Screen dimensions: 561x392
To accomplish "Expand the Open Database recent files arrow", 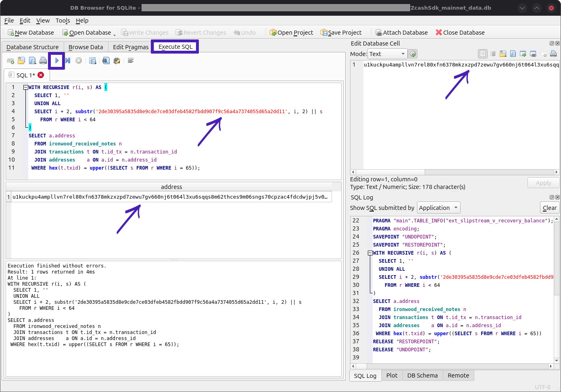I will (x=115, y=34).
